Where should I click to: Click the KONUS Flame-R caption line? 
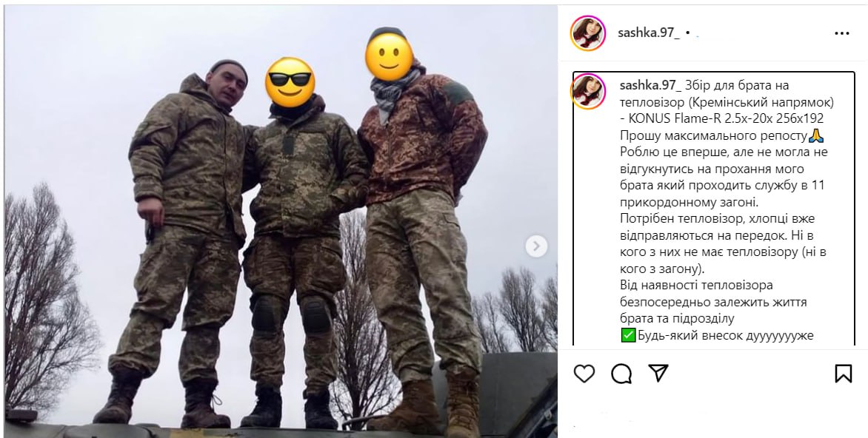pos(722,118)
